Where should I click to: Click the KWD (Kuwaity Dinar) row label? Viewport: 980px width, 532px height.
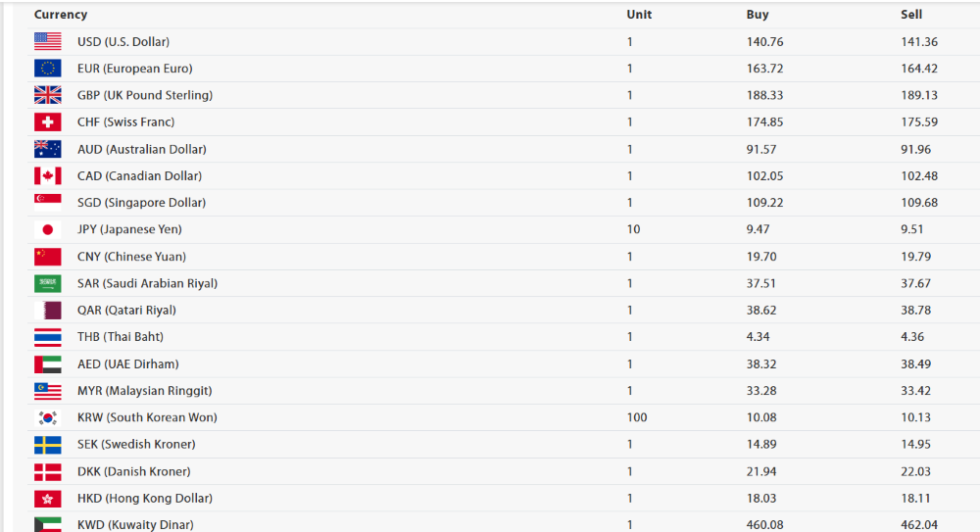pyautogui.click(x=135, y=524)
